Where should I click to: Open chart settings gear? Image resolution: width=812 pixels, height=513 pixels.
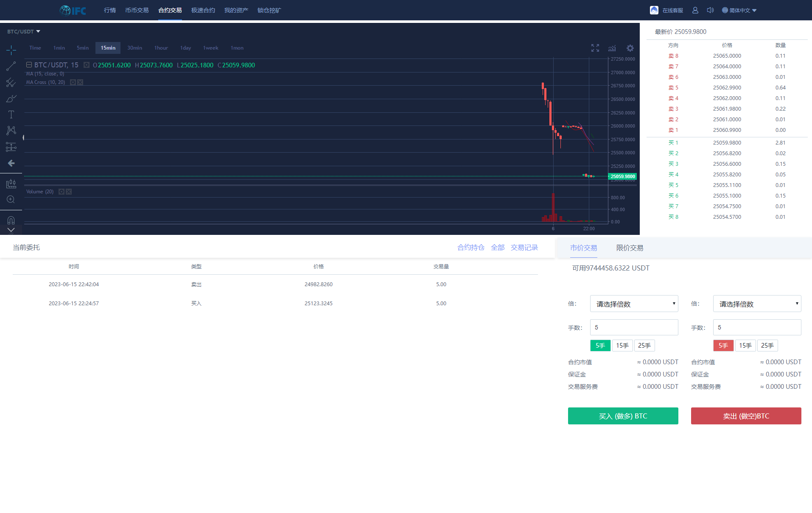[x=630, y=48]
